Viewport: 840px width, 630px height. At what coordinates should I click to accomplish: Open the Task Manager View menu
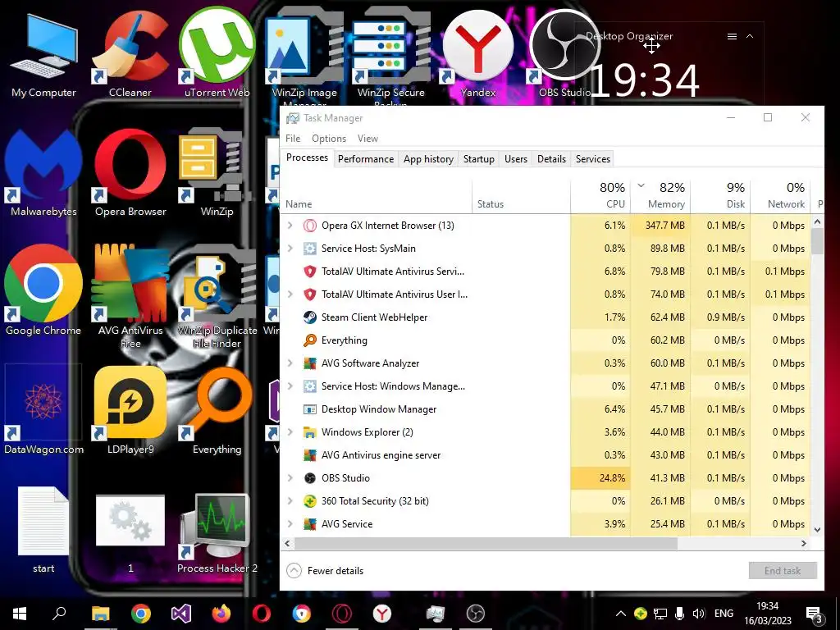click(367, 138)
